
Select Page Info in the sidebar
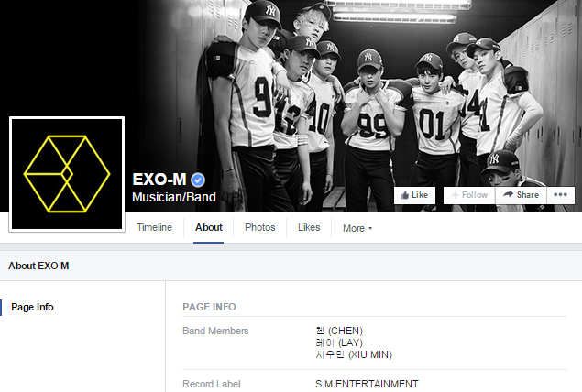tap(32, 307)
